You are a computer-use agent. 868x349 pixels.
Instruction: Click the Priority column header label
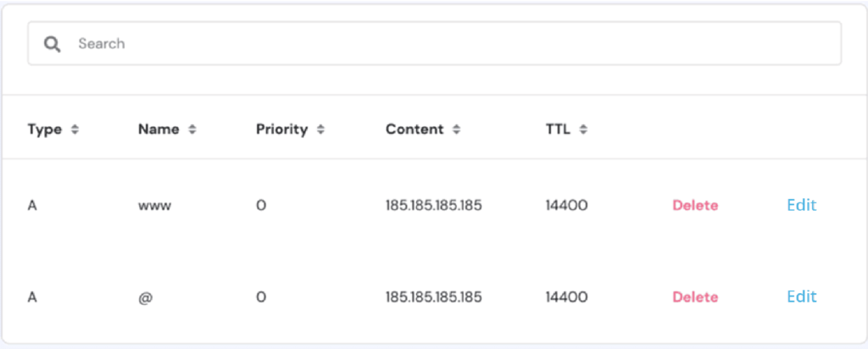click(x=281, y=130)
